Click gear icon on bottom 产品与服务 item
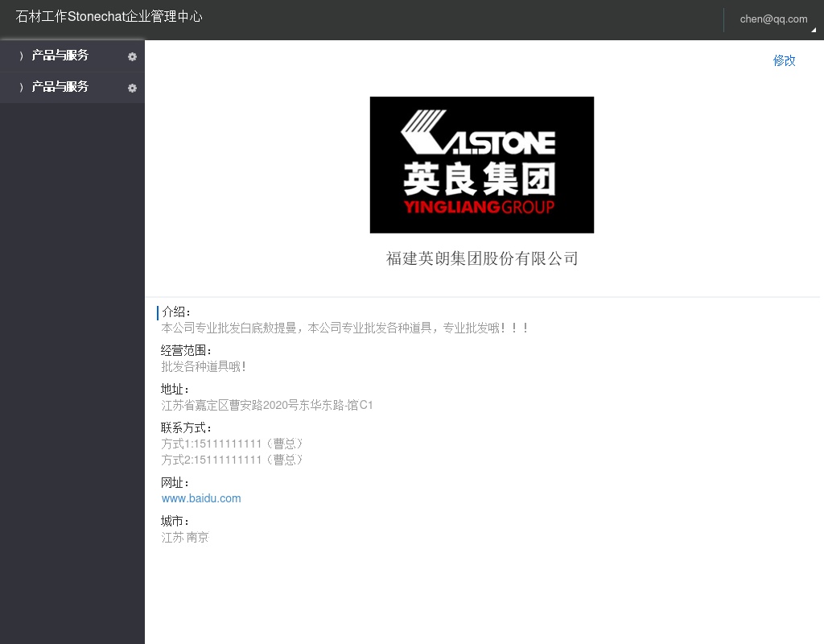 pyautogui.click(x=133, y=88)
